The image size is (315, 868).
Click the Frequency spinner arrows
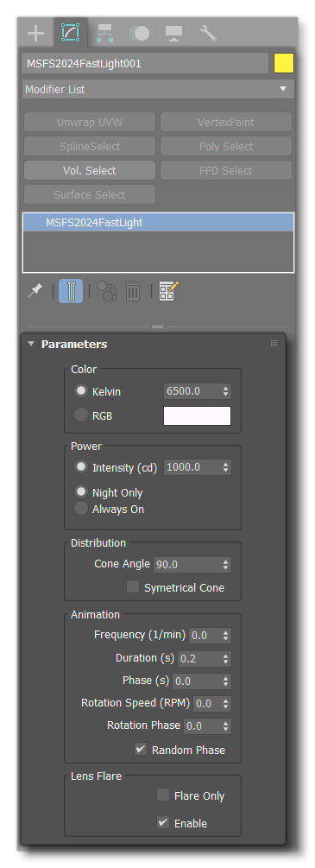(x=226, y=636)
